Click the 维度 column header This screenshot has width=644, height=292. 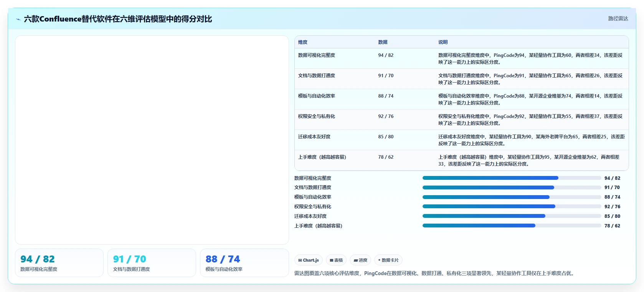[303, 42]
